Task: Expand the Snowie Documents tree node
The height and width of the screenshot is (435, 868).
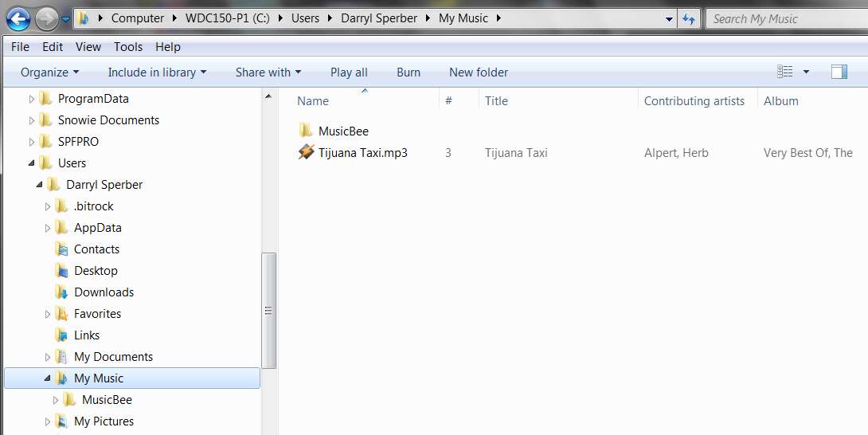Action: coord(32,121)
